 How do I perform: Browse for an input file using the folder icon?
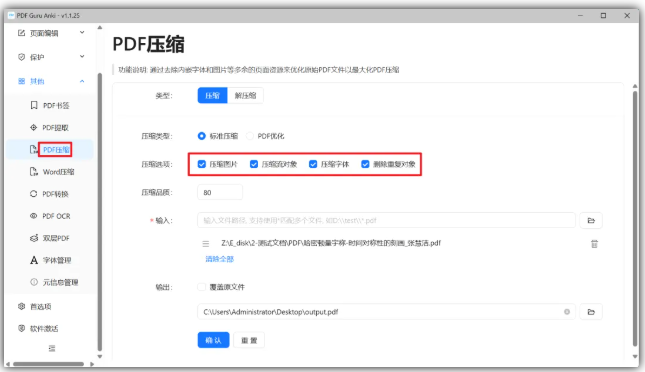coord(591,221)
